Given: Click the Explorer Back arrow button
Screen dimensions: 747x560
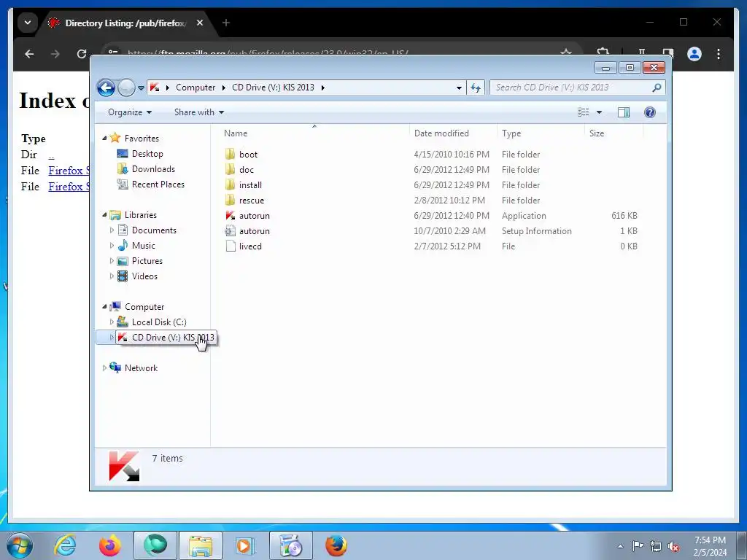Looking at the screenshot, I should (x=106, y=87).
